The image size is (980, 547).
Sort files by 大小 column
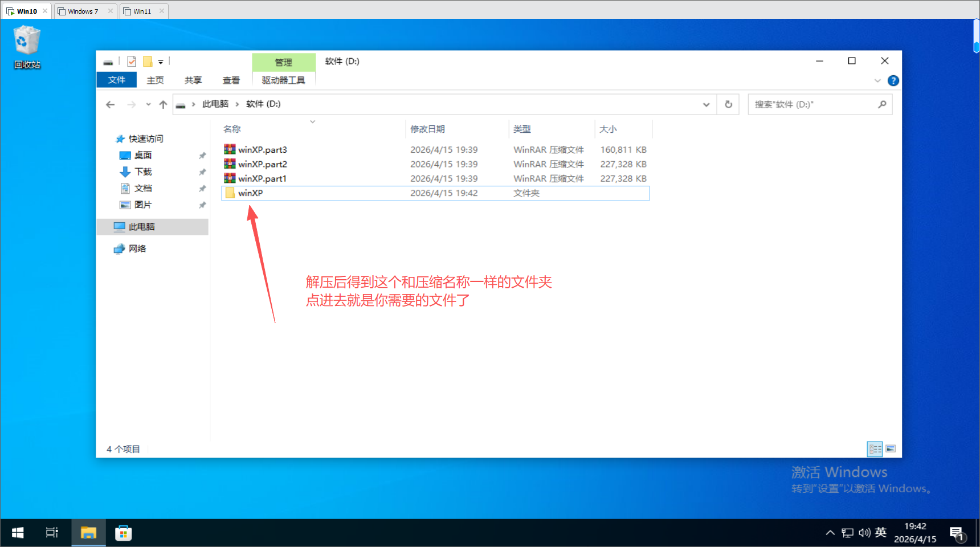[x=608, y=129]
